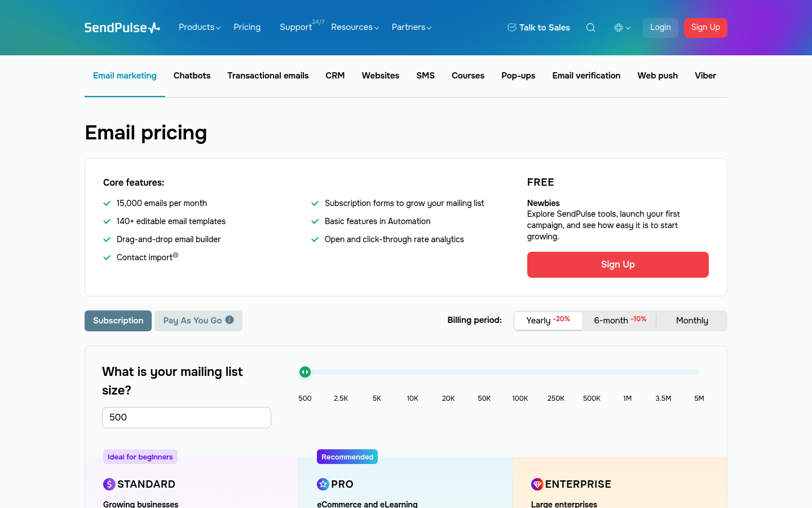Click the Pay As You Go info icon
Viewport: 812px width, 508px height.
230,319
